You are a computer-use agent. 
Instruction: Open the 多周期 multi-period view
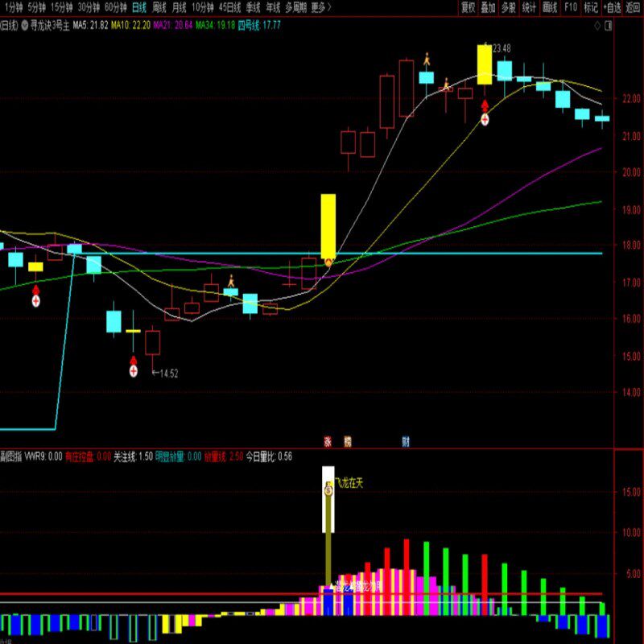tap(295, 7)
